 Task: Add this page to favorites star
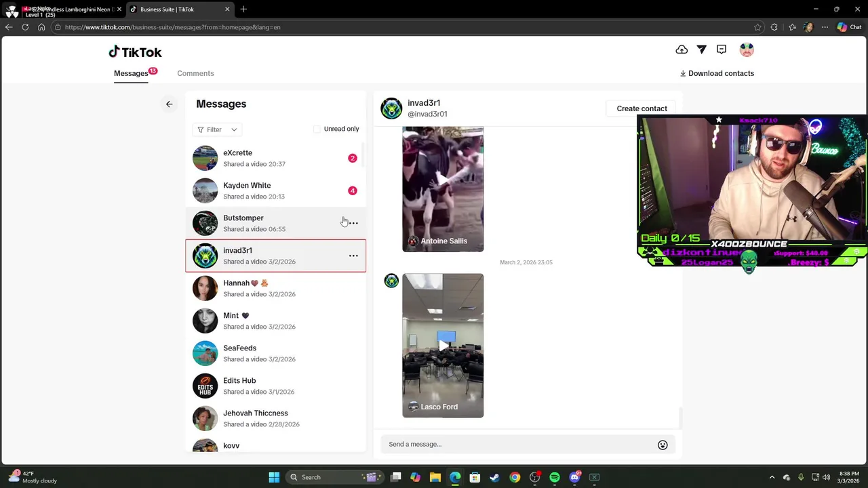(758, 27)
